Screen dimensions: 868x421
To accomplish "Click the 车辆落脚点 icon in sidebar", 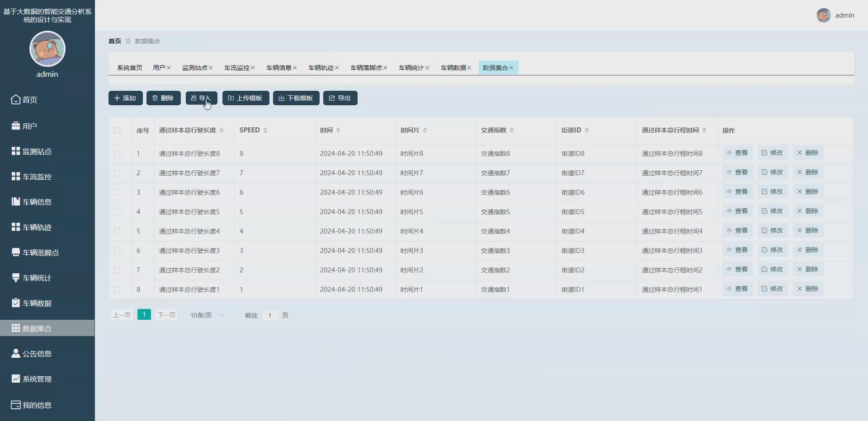I will coord(16,252).
